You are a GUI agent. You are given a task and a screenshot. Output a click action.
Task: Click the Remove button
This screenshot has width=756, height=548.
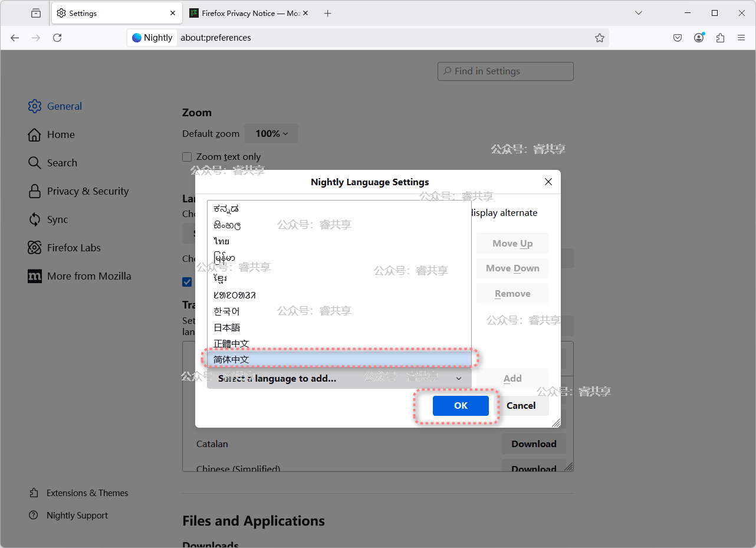(x=512, y=294)
